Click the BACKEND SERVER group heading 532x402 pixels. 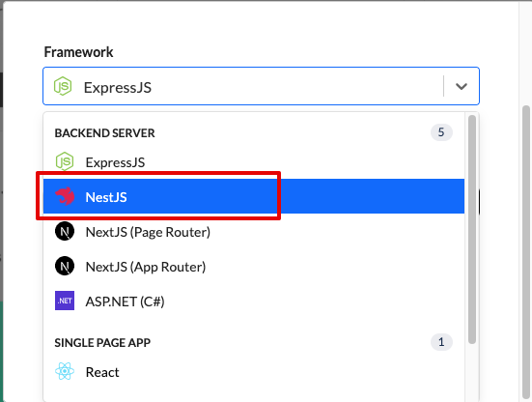104,133
